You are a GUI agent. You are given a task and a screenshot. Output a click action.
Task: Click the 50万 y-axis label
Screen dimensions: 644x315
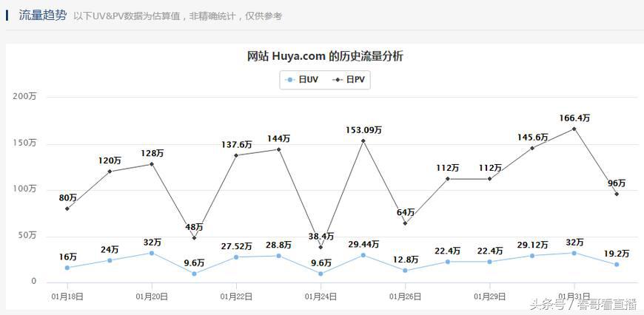pyautogui.click(x=27, y=235)
